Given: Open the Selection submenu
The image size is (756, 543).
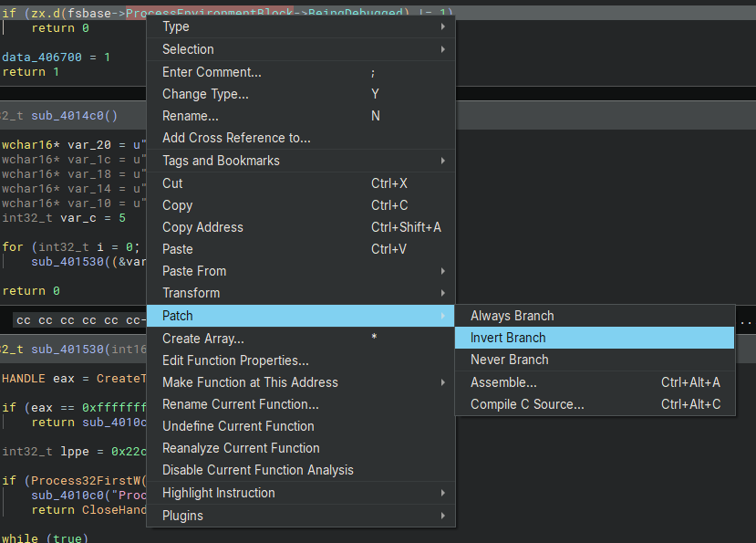Looking at the screenshot, I should tap(300, 49).
